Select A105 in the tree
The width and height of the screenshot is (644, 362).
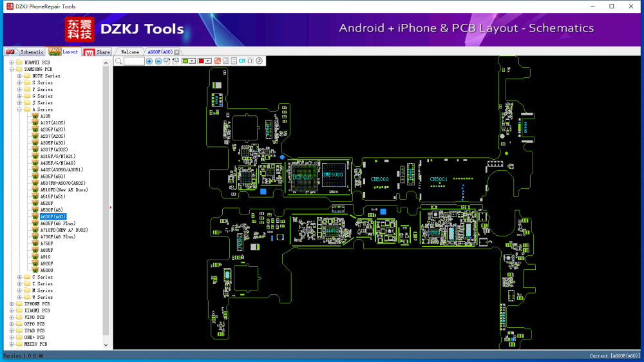pyautogui.click(x=45, y=117)
